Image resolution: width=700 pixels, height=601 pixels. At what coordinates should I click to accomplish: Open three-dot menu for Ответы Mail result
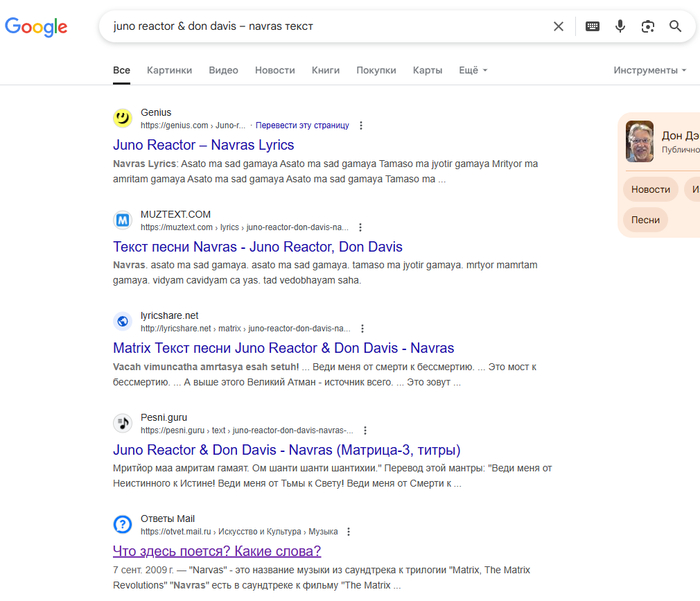(349, 532)
